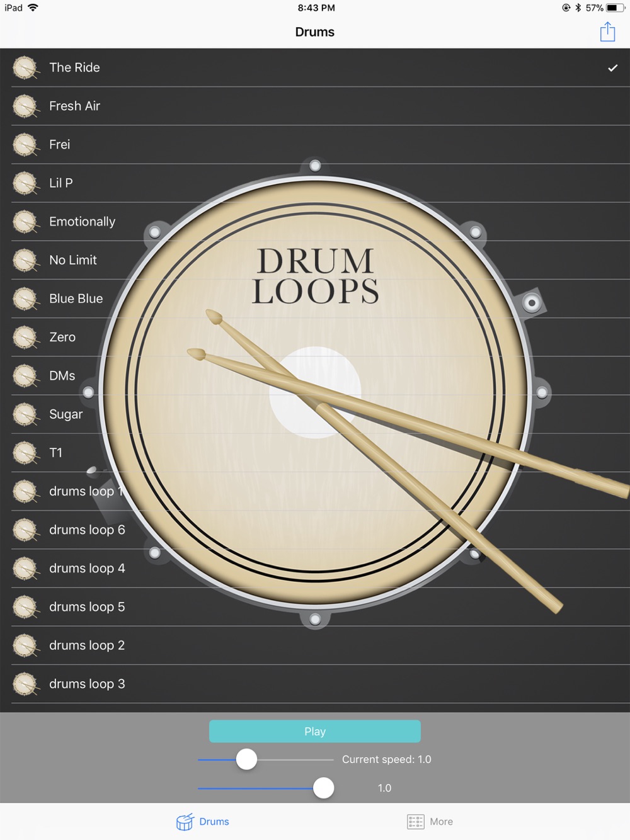This screenshot has height=840, width=630.
Task: Click the drum icon next to Frei
Action: coord(26,145)
